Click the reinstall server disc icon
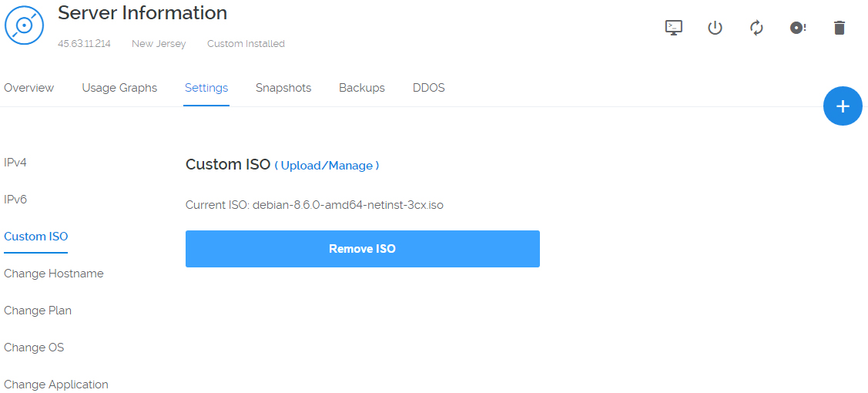Image resolution: width=868 pixels, height=393 pixels. coord(798,28)
